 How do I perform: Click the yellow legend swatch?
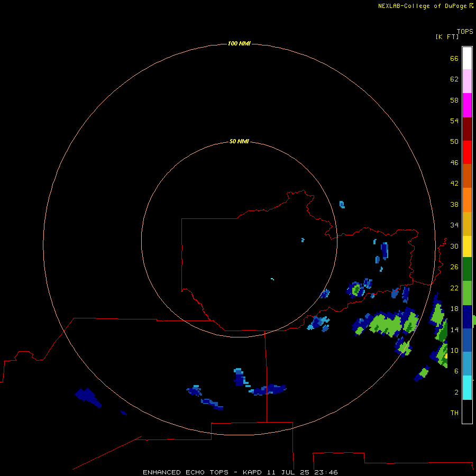467,246
